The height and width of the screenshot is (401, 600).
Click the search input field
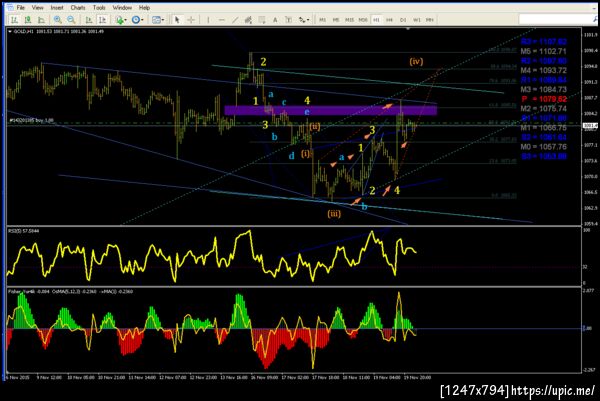pyautogui.click(x=555, y=19)
